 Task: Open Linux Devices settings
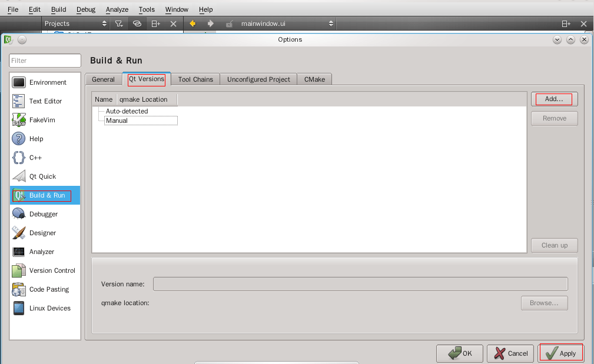coord(19,308)
